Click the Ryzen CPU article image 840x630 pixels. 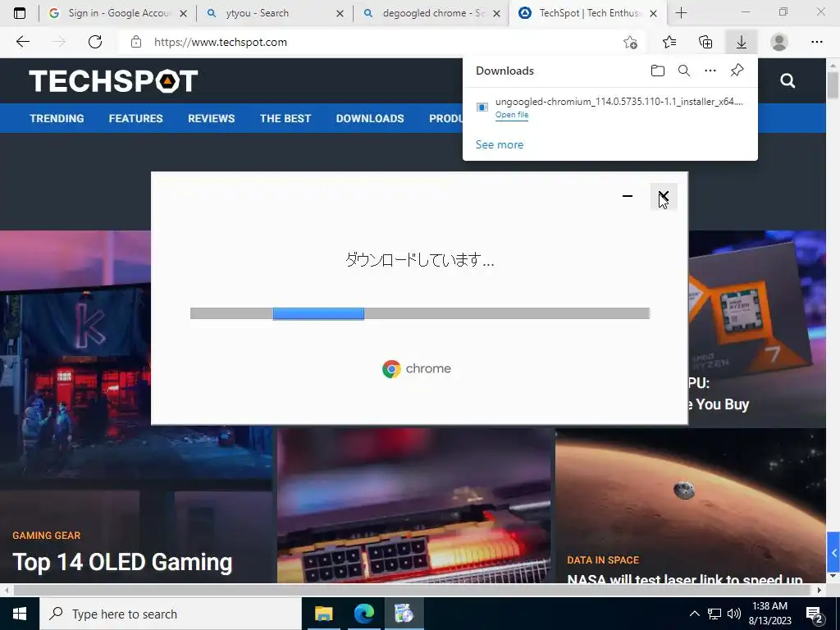[x=756, y=329]
